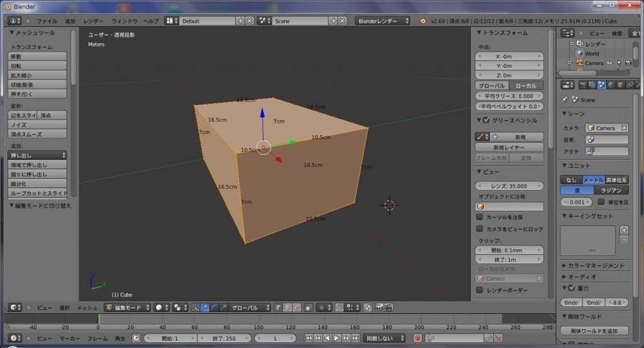Switch to edge select mode icon
The width and height of the screenshot is (644, 348).
click(x=287, y=307)
